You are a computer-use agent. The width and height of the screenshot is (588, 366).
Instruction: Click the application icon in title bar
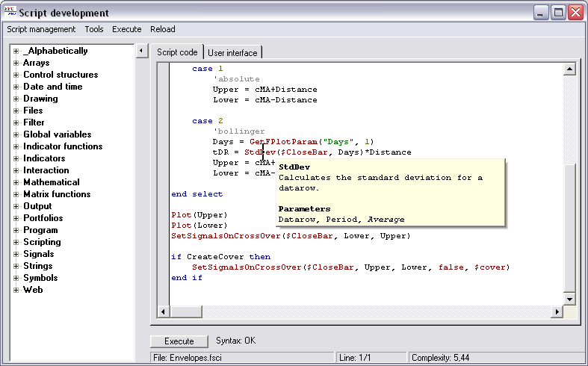(10, 12)
